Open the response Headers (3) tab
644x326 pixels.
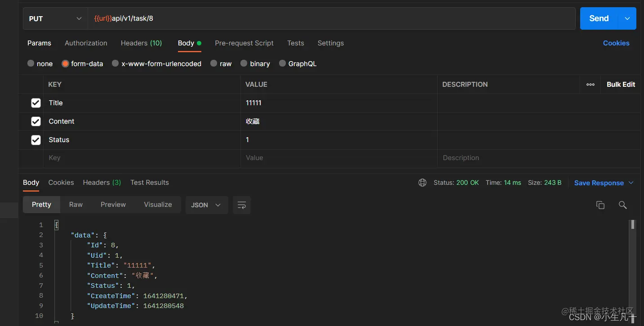point(102,183)
